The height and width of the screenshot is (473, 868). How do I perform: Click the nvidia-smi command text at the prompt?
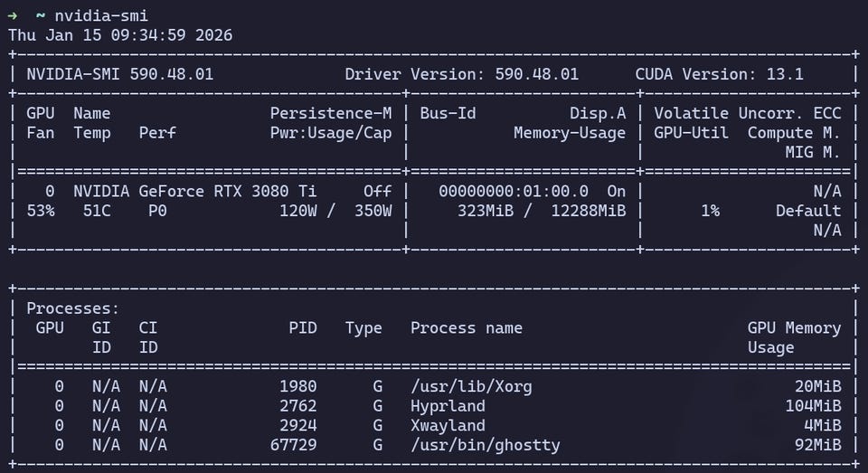pos(101,15)
